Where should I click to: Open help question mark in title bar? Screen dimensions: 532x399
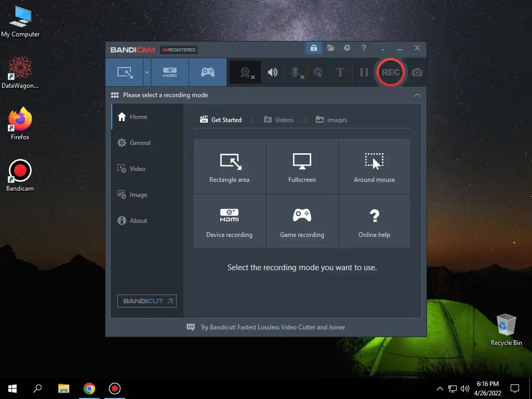coord(364,48)
